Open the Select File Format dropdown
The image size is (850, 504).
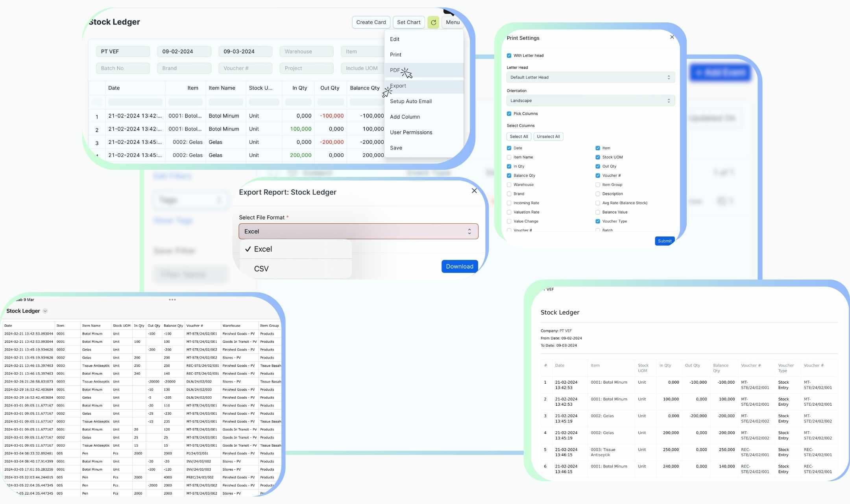(x=358, y=232)
